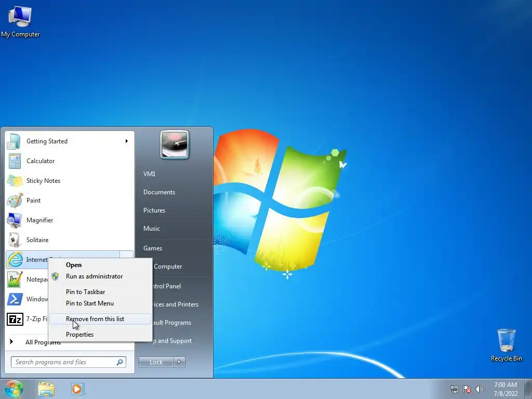This screenshot has width=532, height=399.
Task: Open Default Programs link
Action: coord(171,323)
